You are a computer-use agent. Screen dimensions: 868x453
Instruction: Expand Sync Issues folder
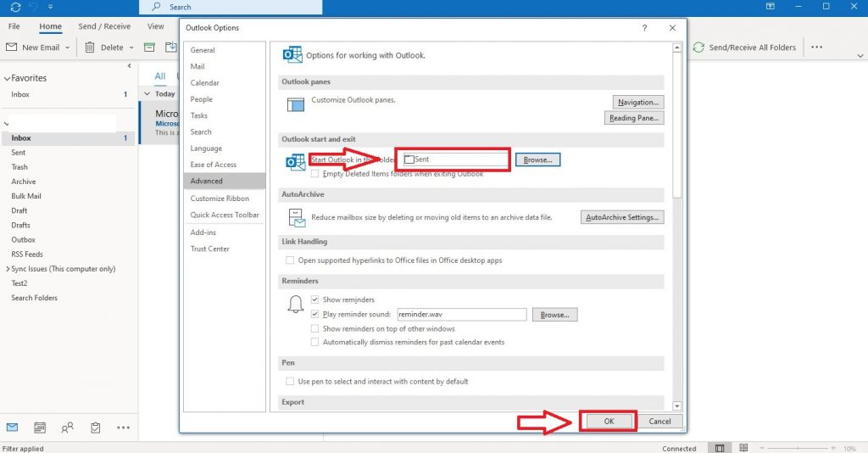pyautogui.click(x=8, y=269)
